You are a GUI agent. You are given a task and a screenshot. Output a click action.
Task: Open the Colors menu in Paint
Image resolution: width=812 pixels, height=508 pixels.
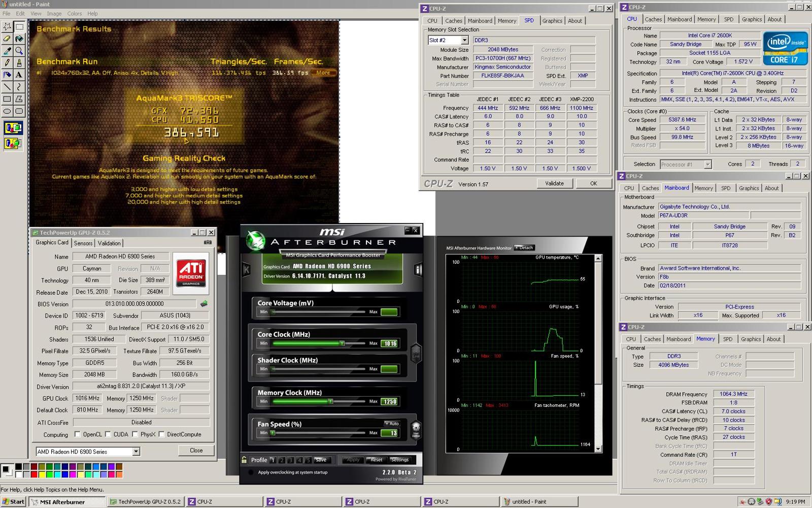coord(75,14)
